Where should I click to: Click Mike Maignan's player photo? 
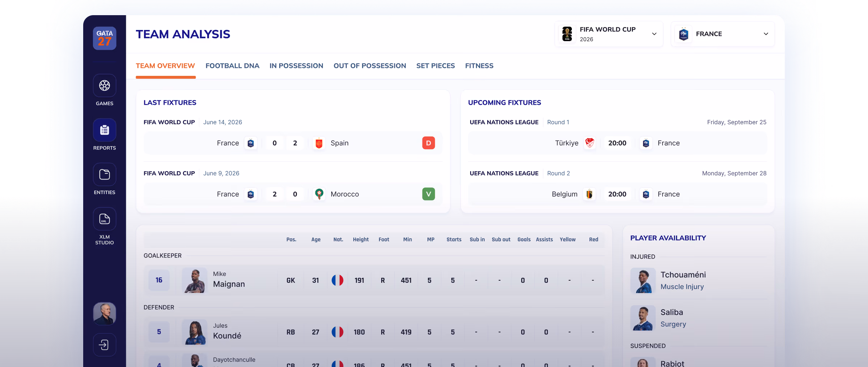(195, 280)
